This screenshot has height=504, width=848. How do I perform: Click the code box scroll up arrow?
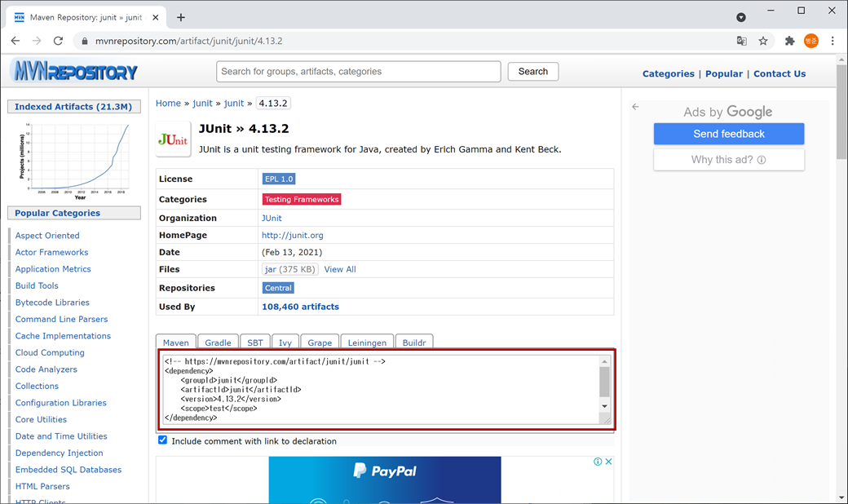pyautogui.click(x=605, y=361)
